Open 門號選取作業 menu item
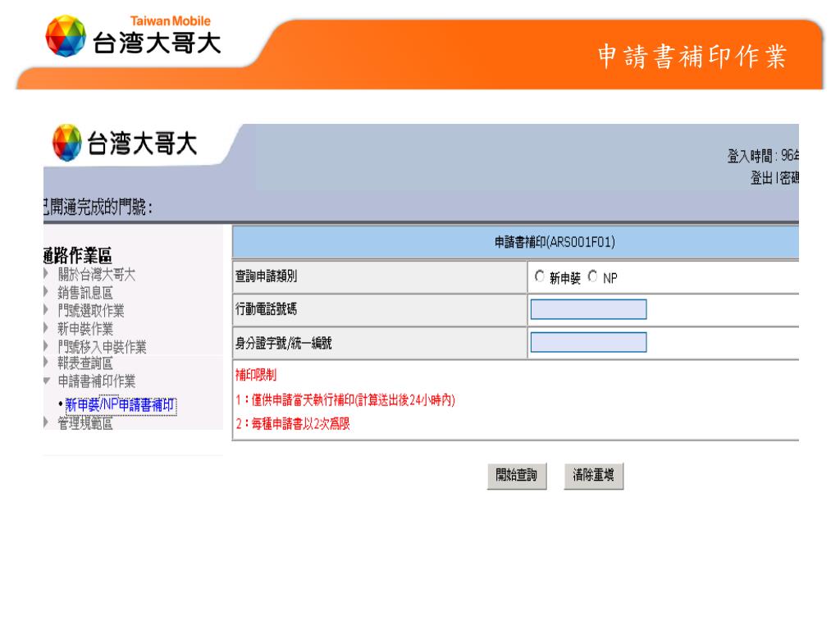Viewport: 840px width, 630px height. pyautogui.click(x=91, y=311)
